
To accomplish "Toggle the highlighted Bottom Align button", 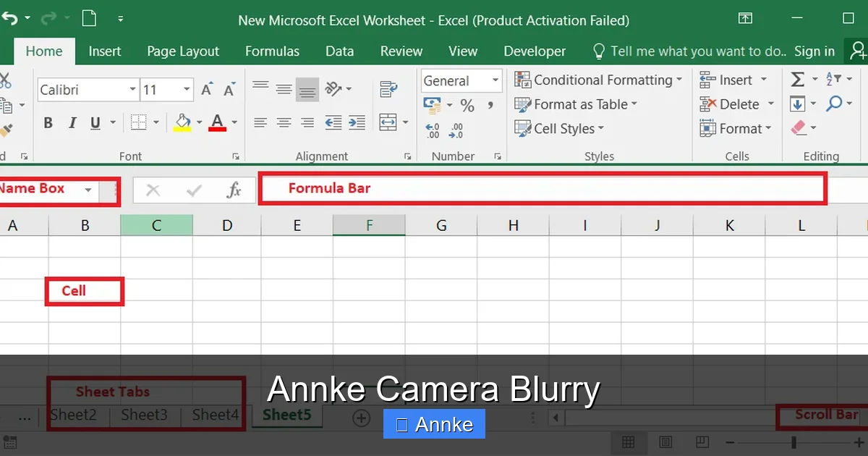I will click(x=307, y=89).
